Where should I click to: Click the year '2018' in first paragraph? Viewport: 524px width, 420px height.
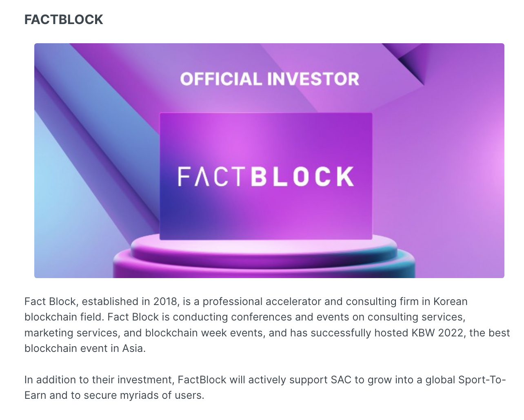click(x=166, y=301)
